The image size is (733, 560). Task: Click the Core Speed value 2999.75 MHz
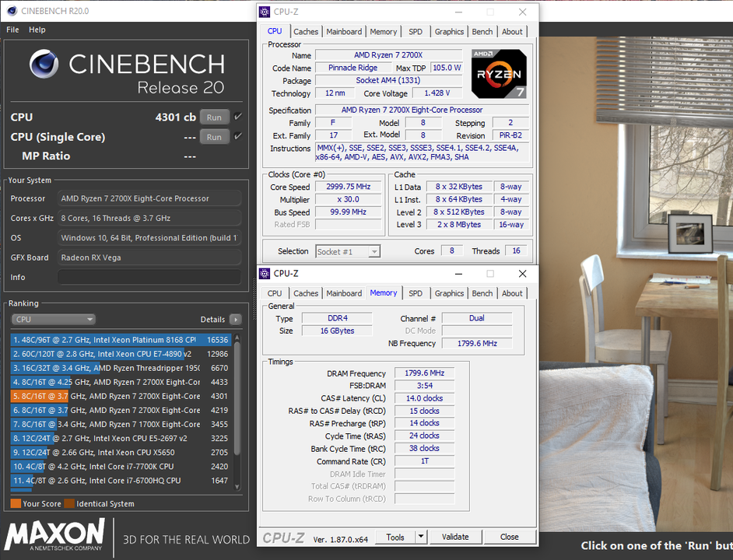tap(349, 187)
